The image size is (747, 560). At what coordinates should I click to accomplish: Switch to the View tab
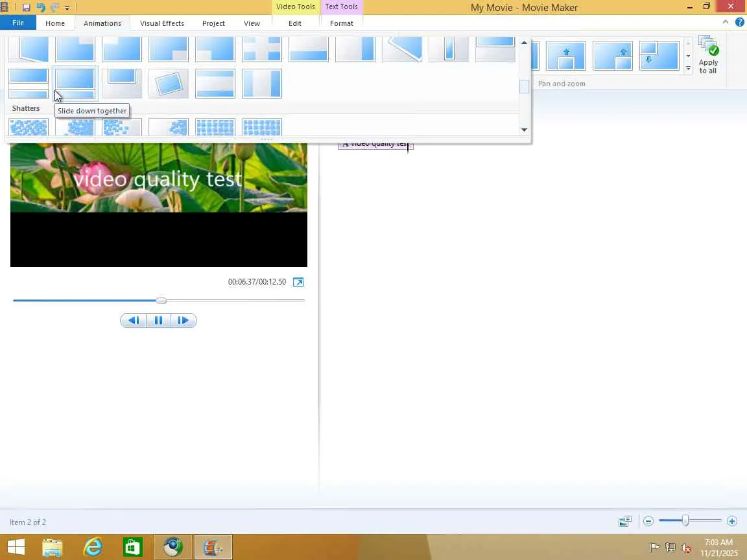252,23
